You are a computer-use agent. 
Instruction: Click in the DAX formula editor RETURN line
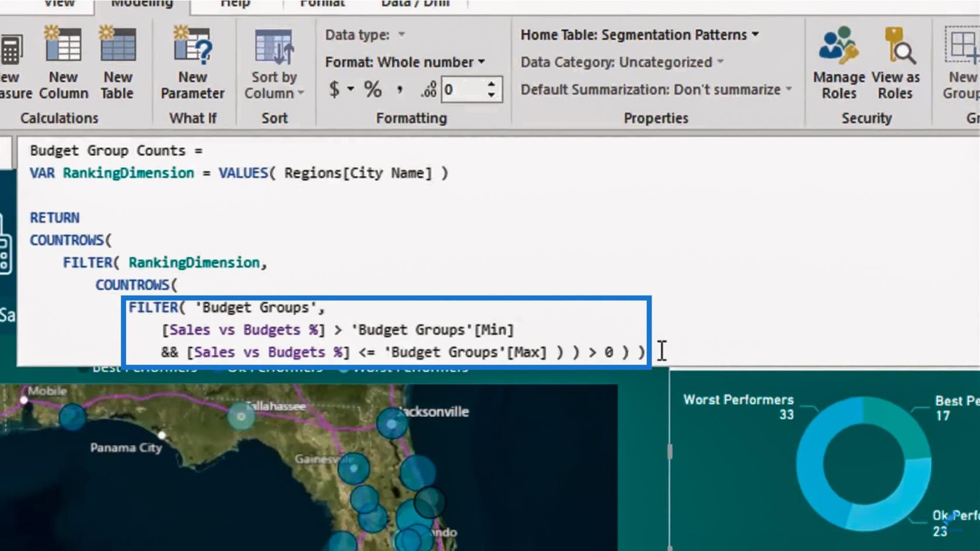pos(55,218)
